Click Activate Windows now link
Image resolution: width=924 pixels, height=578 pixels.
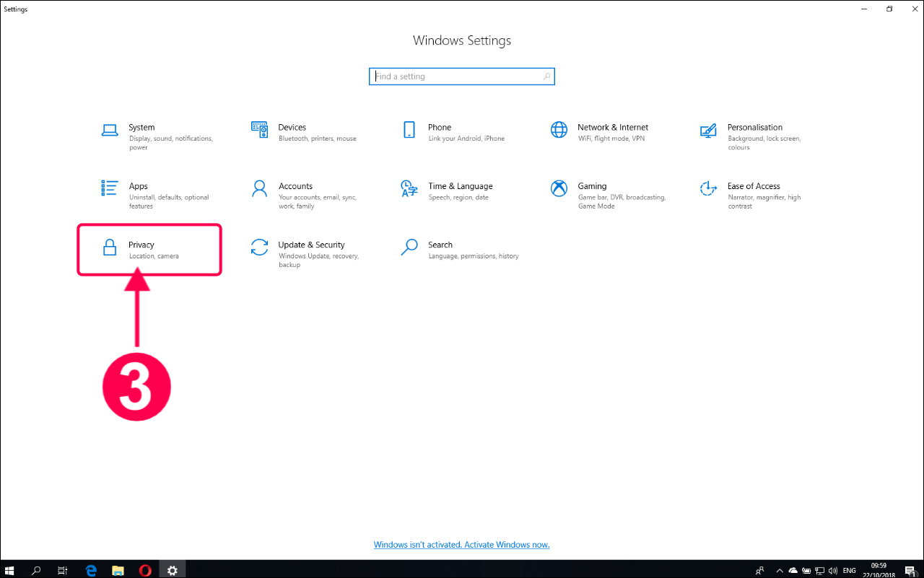coord(507,545)
